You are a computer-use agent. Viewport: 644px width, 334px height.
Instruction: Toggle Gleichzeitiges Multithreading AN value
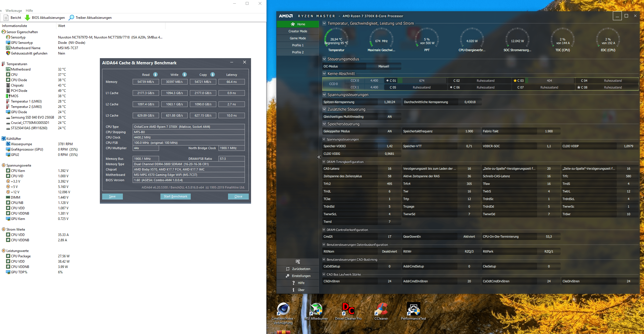[x=390, y=117]
